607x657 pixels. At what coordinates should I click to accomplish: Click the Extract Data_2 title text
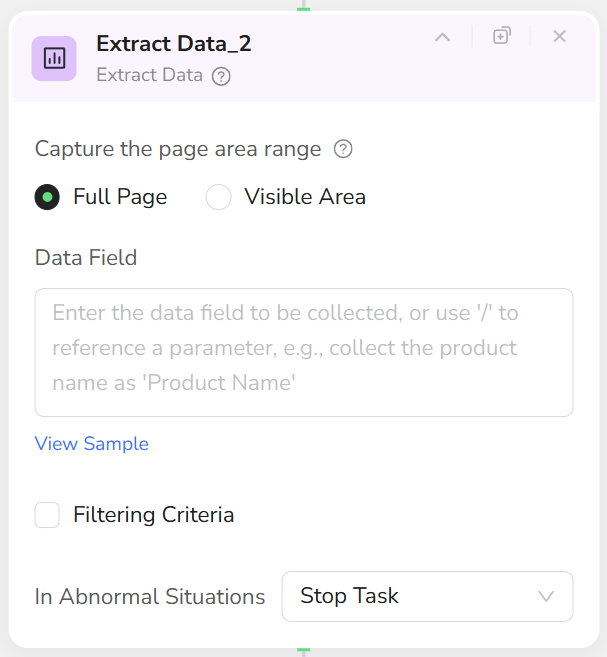(x=173, y=43)
